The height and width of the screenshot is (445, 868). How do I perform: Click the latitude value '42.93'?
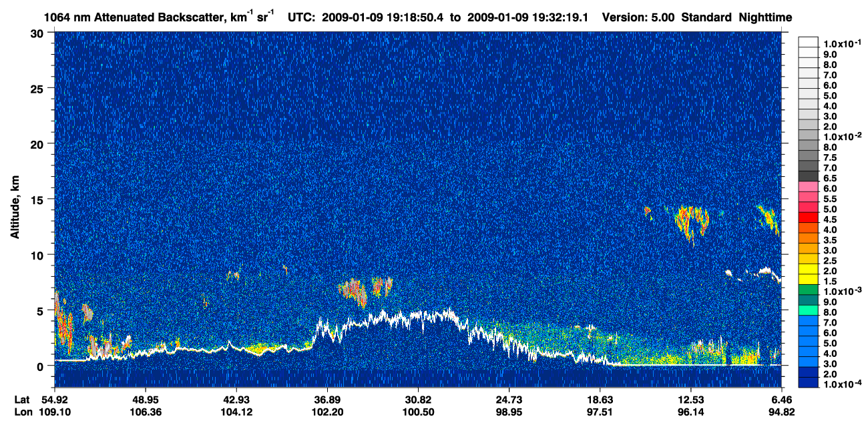pyautogui.click(x=236, y=399)
